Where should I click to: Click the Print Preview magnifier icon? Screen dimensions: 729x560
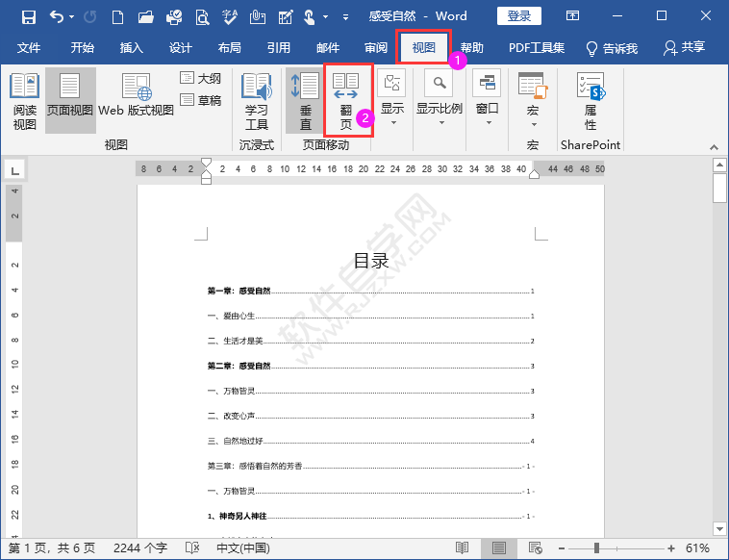[202, 17]
